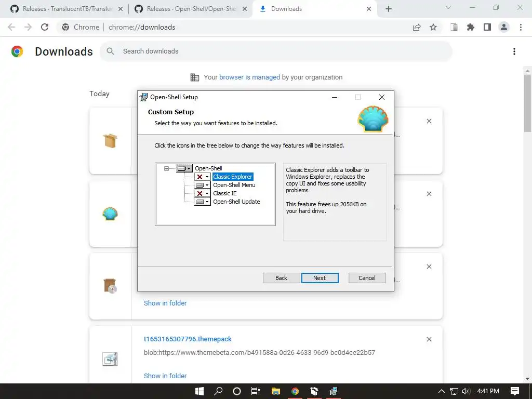Viewport: 532px width, 399px height.
Task: Cancel the Open-Shell Setup wizard
Action: (367, 278)
